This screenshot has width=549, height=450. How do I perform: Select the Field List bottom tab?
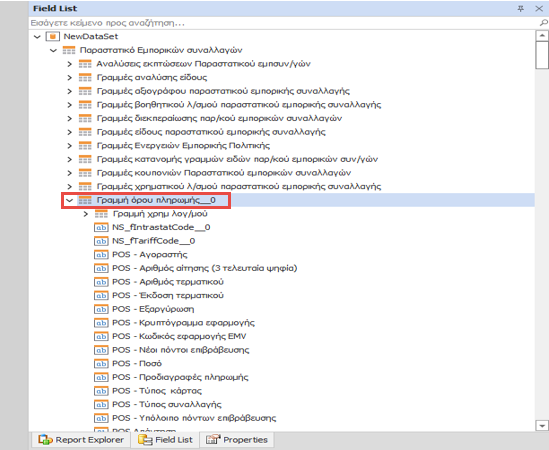tap(165, 440)
